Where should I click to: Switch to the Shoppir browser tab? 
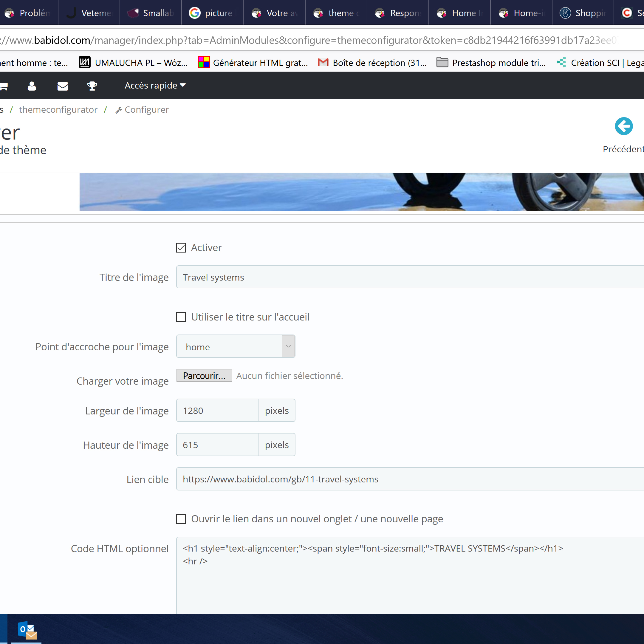583,13
